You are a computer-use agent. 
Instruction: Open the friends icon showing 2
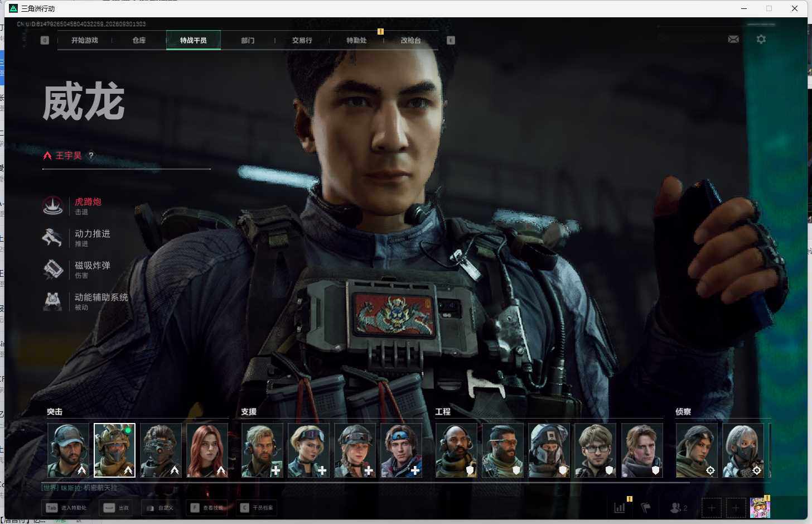pos(678,508)
